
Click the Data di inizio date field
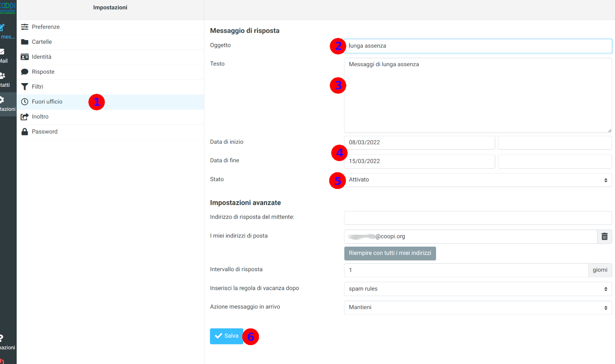[419, 143]
